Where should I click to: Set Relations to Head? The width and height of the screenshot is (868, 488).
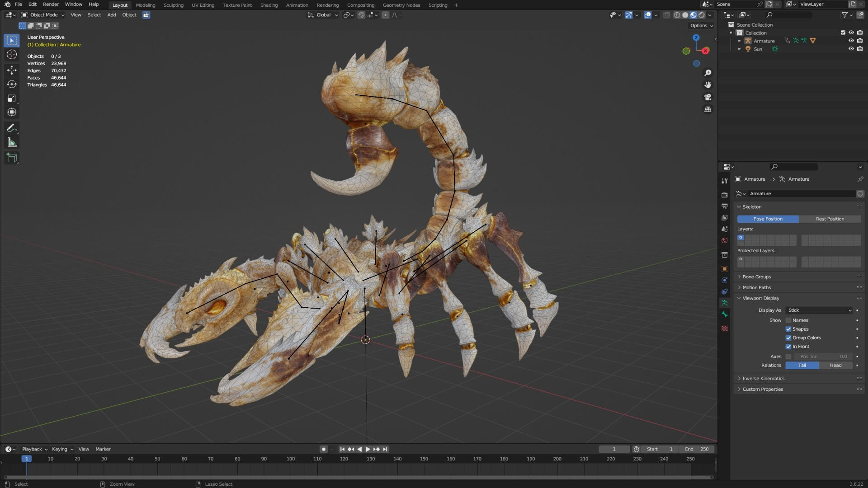[x=835, y=366]
